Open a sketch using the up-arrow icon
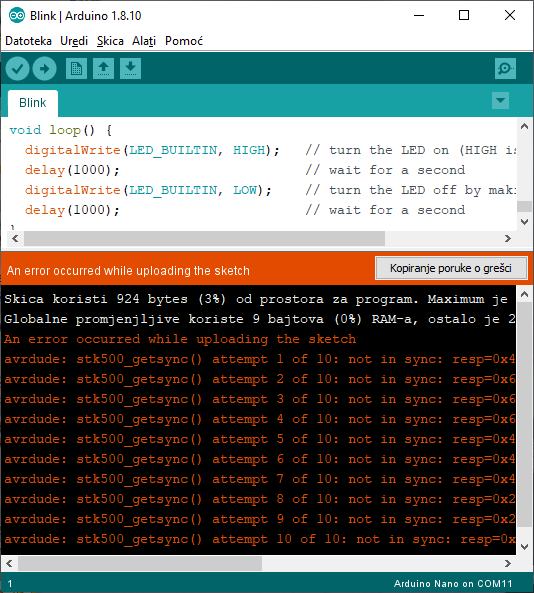The image size is (534, 593). pos(104,68)
